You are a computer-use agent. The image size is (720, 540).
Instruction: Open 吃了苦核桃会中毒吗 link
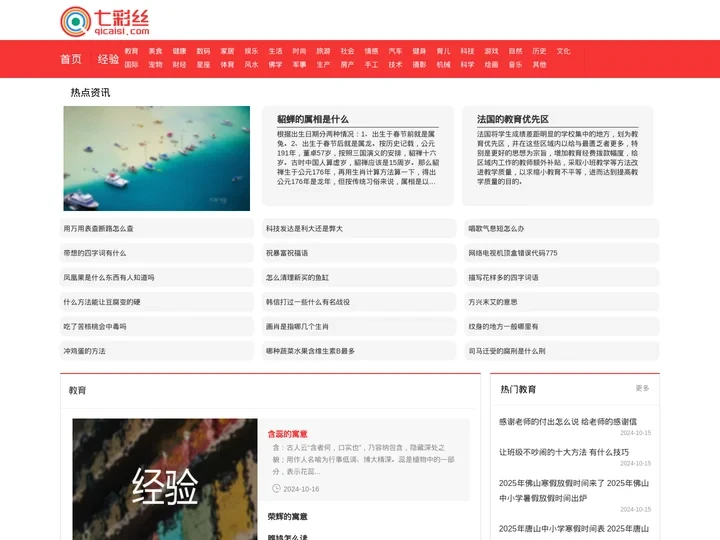95,326
